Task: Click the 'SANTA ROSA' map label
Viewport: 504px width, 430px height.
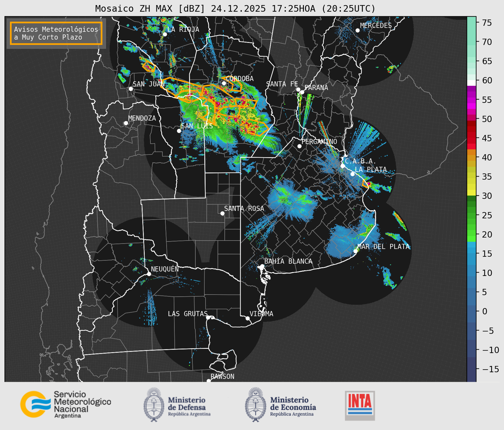Action: point(244,208)
